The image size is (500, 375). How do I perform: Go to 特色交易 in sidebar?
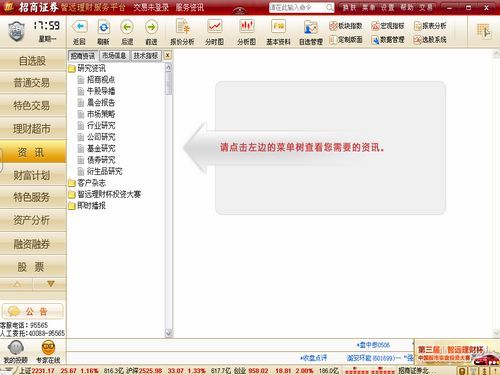pos(33,106)
